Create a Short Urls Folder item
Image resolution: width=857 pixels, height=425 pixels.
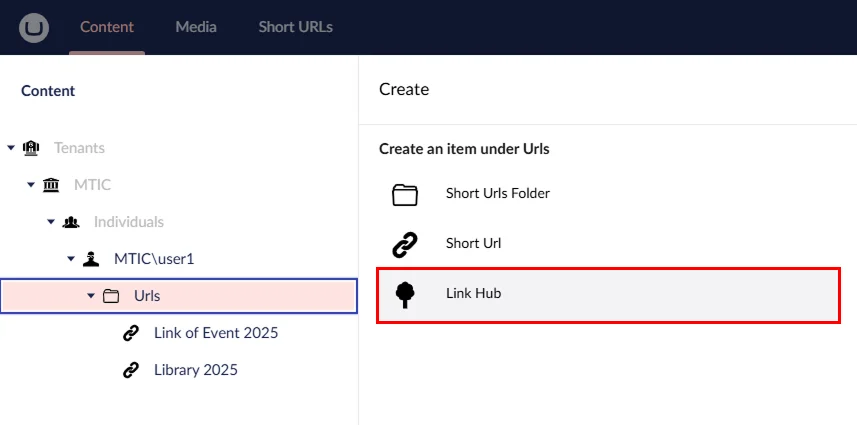(497, 194)
